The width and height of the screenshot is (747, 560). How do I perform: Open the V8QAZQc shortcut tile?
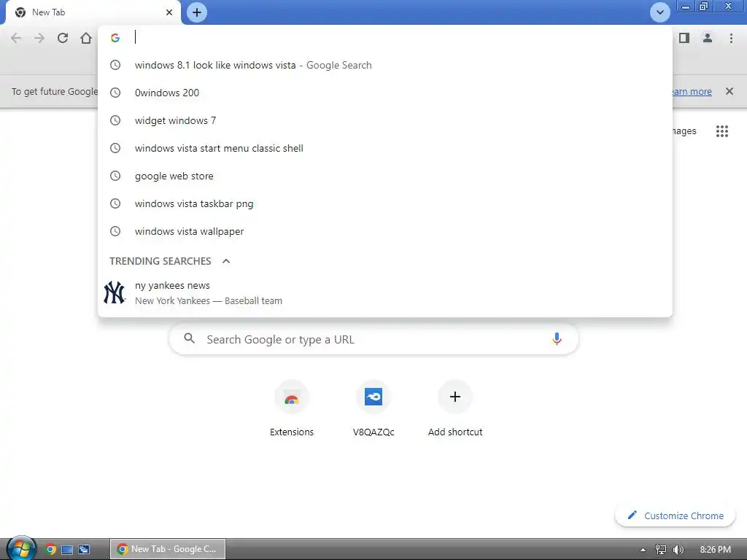tap(373, 408)
